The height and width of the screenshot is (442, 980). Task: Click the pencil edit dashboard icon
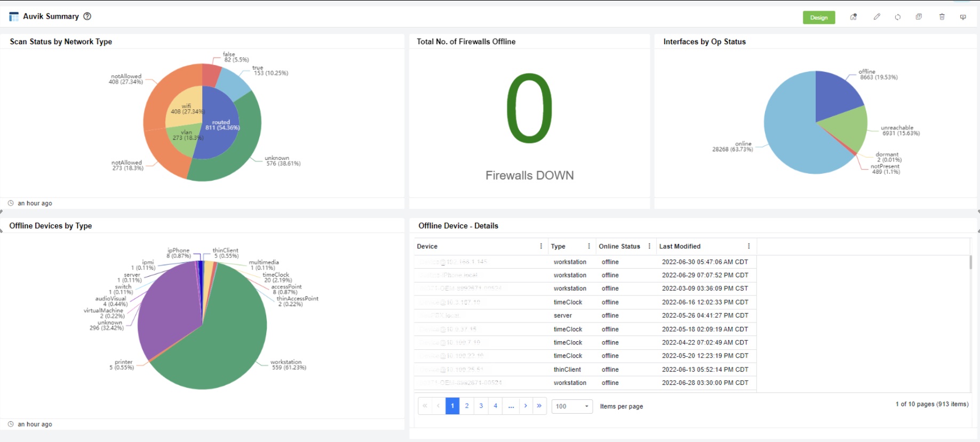click(x=877, y=17)
